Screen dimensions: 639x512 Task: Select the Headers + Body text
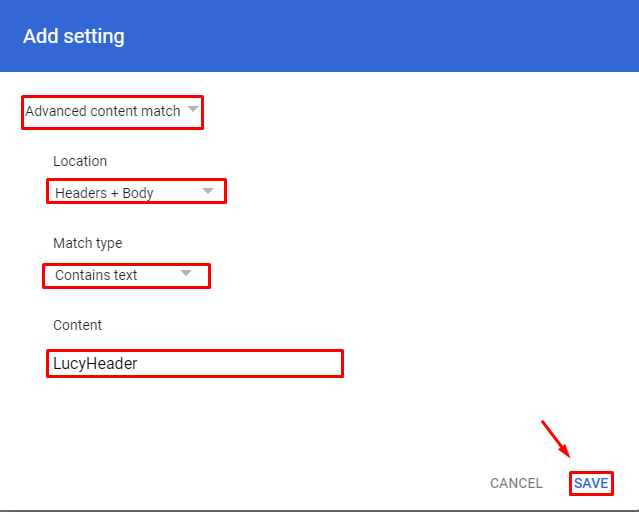(104, 193)
